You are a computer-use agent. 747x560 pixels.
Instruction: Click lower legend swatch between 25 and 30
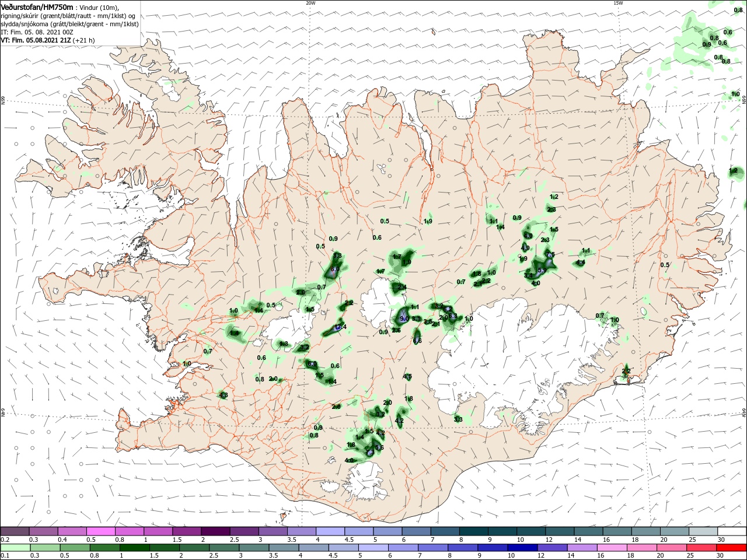tap(703, 548)
